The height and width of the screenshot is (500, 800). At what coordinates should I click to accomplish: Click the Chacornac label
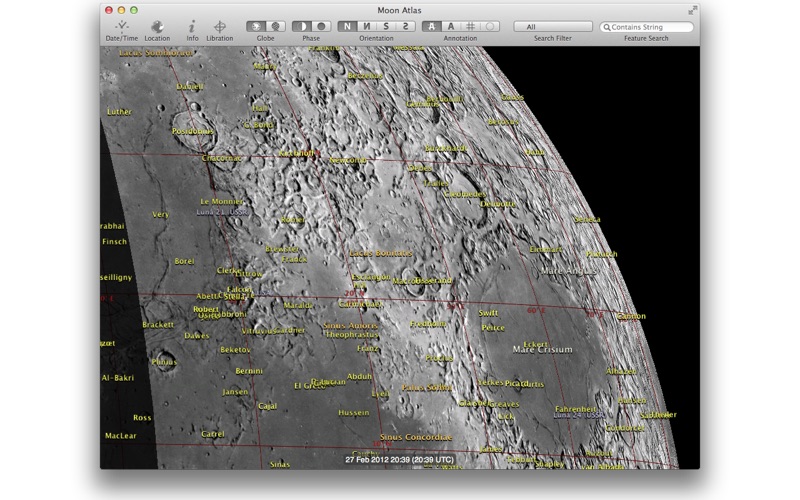[221, 158]
